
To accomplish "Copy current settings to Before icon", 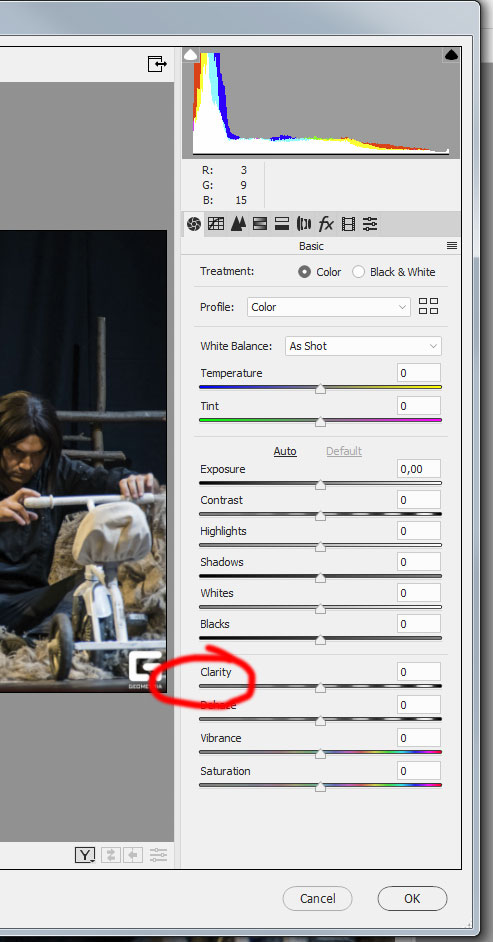I will (133, 855).
